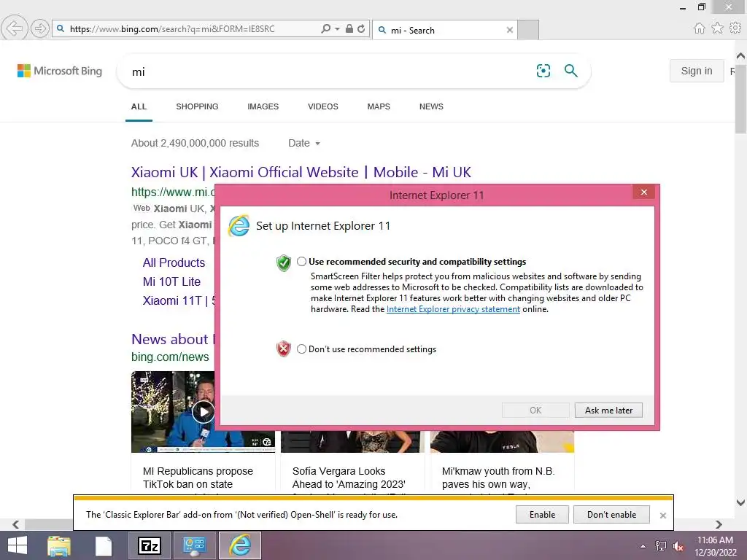Show hidden system tray icons arrow
The image size is (747, 560).
(643, 546)
